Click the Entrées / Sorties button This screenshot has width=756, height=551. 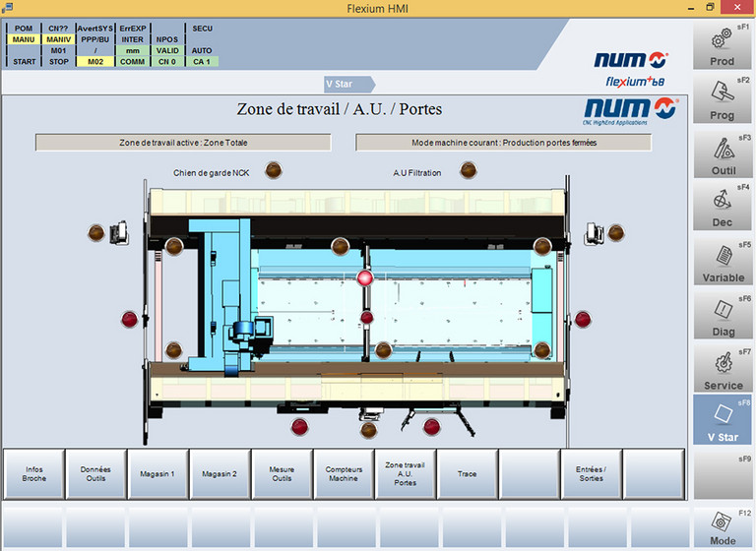click(591, 473)
